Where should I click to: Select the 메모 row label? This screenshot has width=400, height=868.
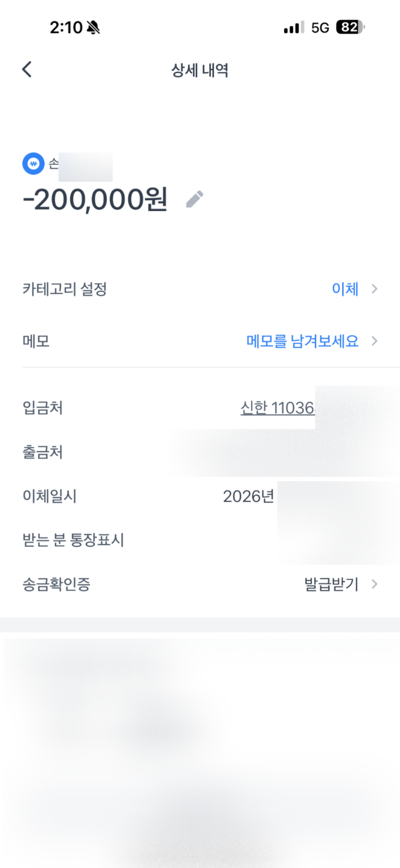[36, 341]
